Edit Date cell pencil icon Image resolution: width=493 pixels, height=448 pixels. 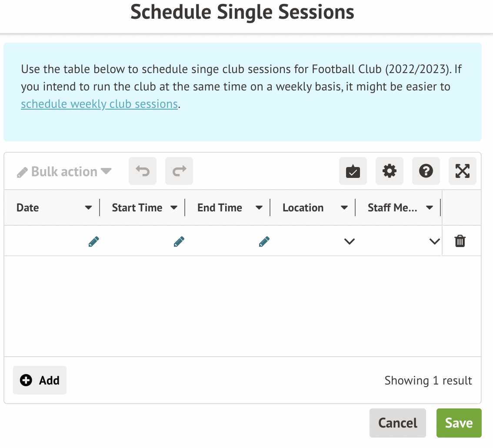pos(93,241)
